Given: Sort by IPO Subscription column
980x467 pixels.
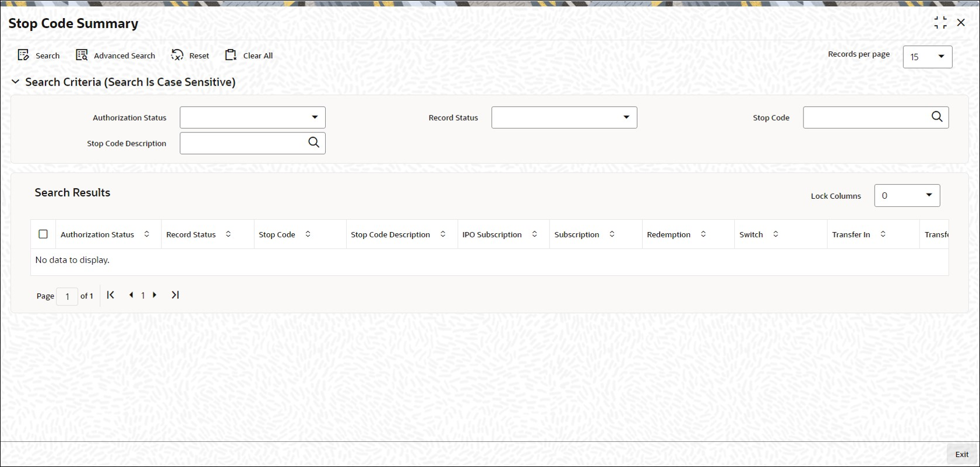Looking at the screenshot, I should click(x=534, y=234).
